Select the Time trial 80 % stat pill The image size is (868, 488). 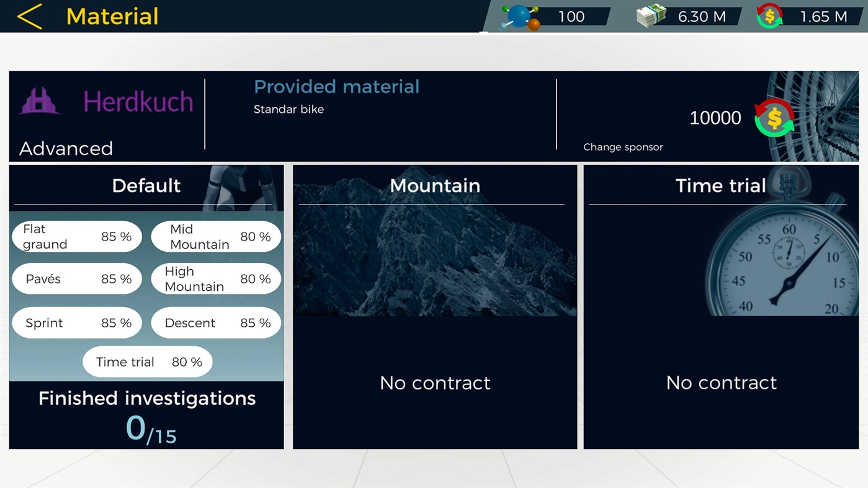(x=148, y=362)
